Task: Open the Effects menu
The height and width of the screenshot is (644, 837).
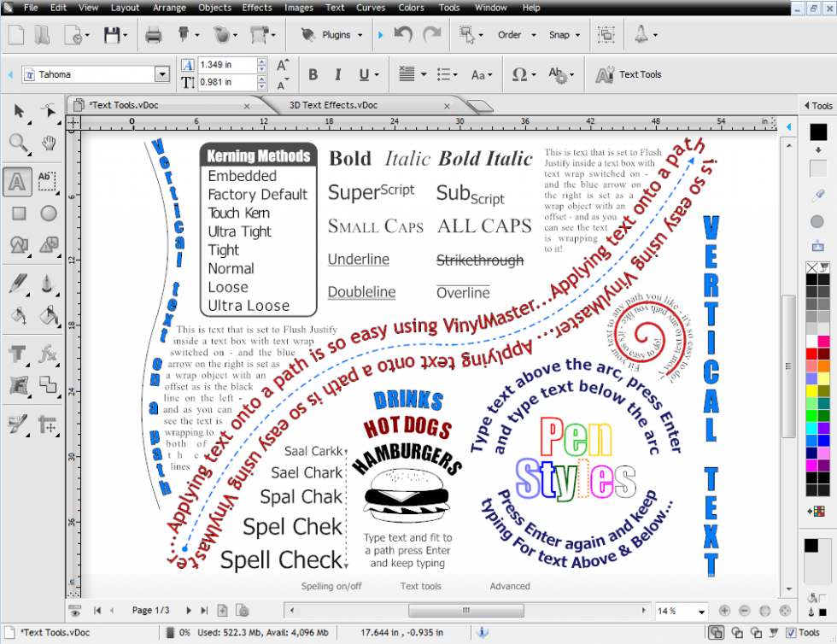Action: point(256,8)
